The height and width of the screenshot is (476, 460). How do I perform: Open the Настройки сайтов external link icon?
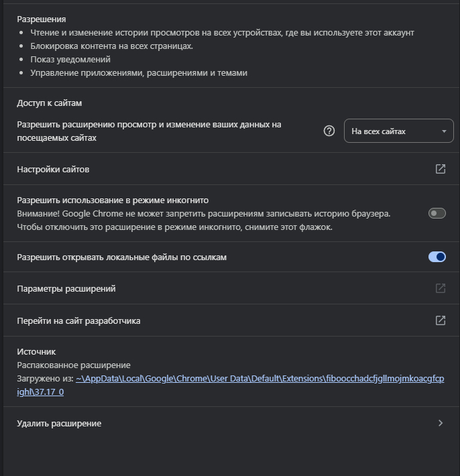(441, 169)
